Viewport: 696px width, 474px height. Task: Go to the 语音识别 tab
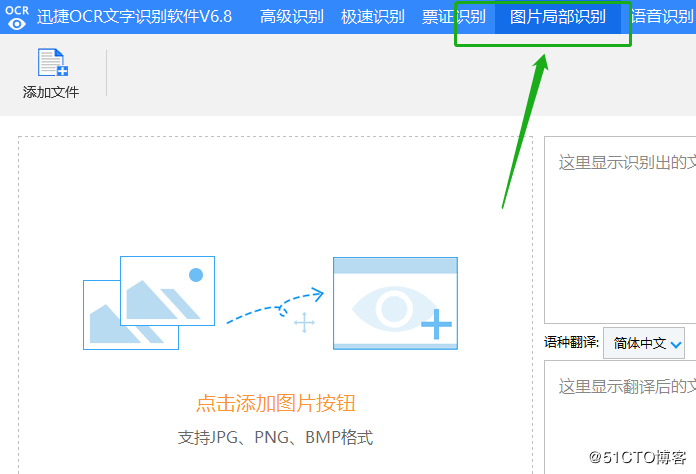(x=663, y=17)
